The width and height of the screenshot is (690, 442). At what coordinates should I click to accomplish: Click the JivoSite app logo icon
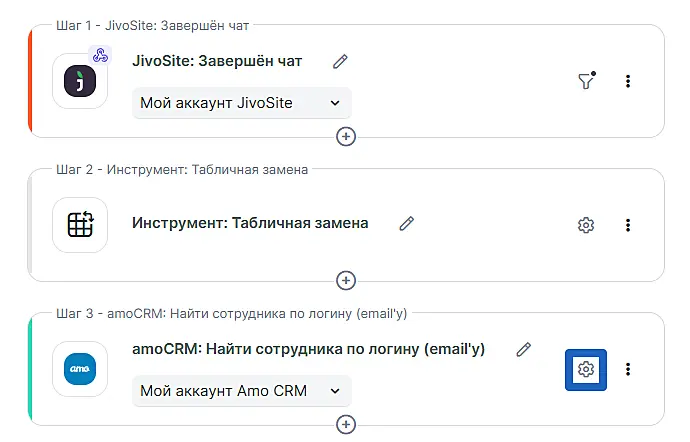(80, 81)
